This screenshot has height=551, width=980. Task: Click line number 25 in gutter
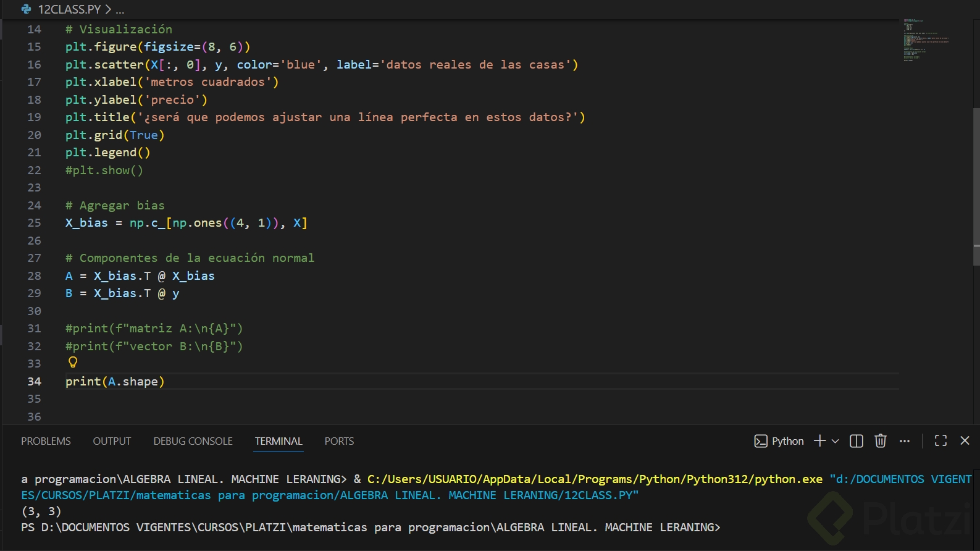click(x=34, y=223)
